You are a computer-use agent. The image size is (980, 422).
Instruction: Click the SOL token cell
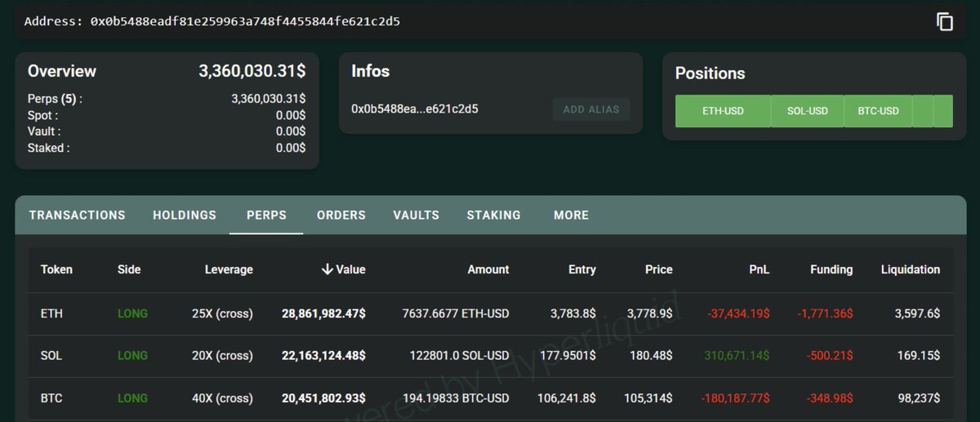click(x=51, y=355)
